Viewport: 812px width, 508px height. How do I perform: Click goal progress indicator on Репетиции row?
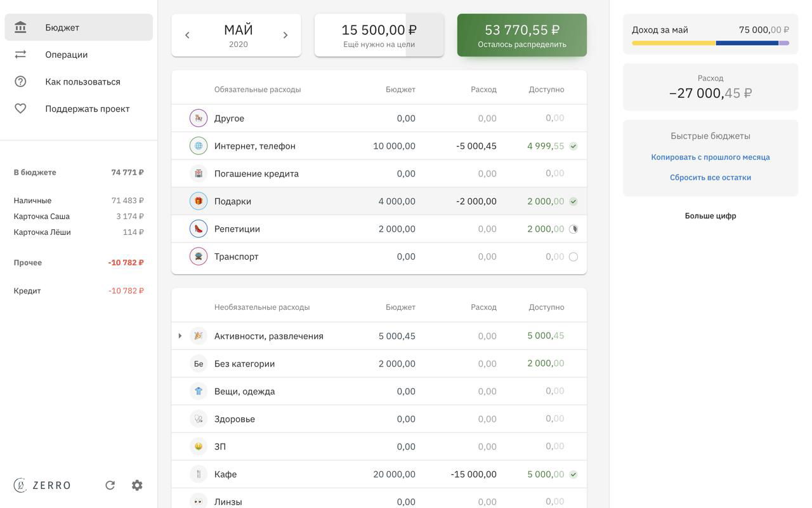pos(573,229)
